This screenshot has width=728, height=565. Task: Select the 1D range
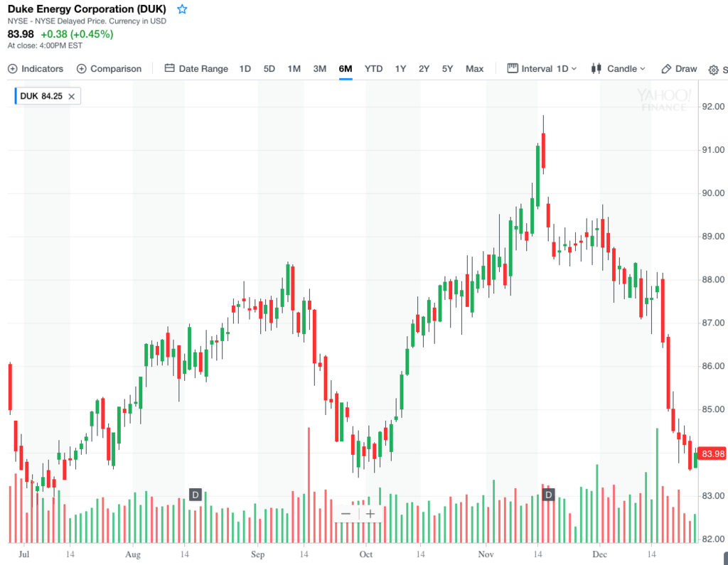[245, 69]
